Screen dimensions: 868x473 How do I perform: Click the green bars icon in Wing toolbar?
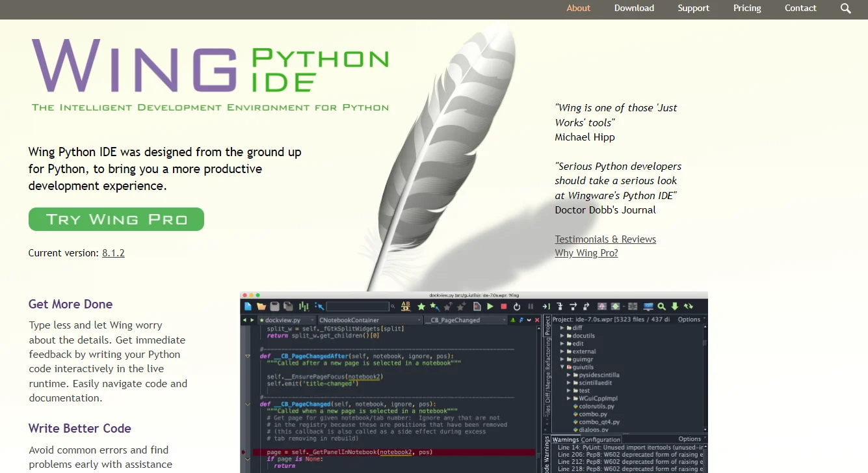pyautogui.click(x=304, y=306)
